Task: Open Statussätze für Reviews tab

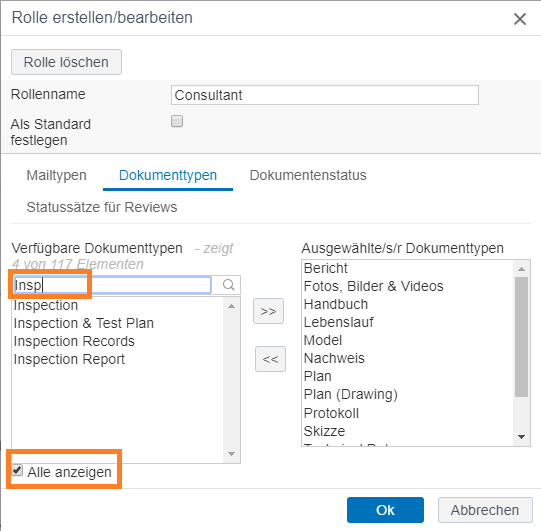Action: click(x=102, y=207)
